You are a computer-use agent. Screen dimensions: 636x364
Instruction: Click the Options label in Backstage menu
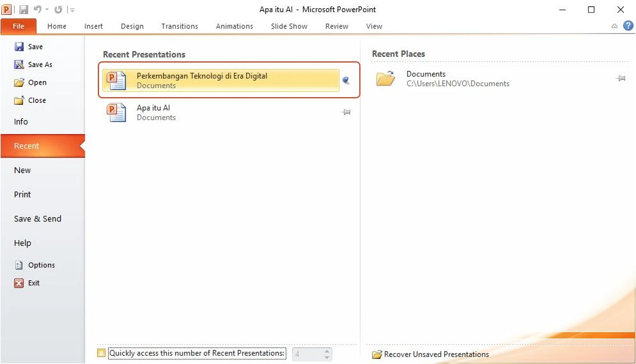pyautogui.click(x=42, y=265)
